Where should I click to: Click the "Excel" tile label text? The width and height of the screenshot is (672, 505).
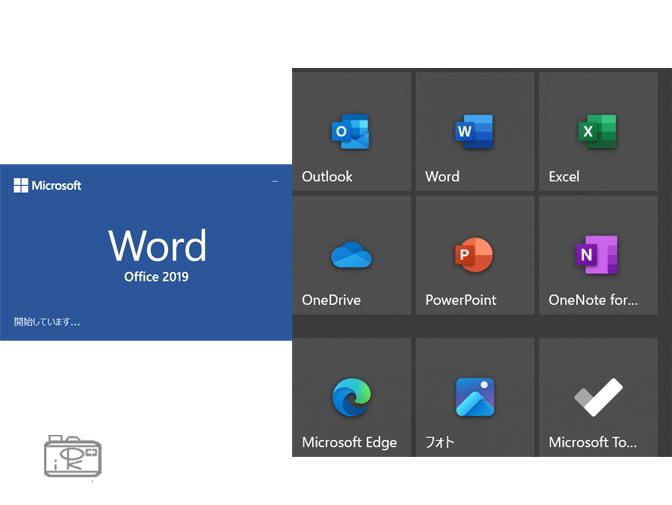564,177
